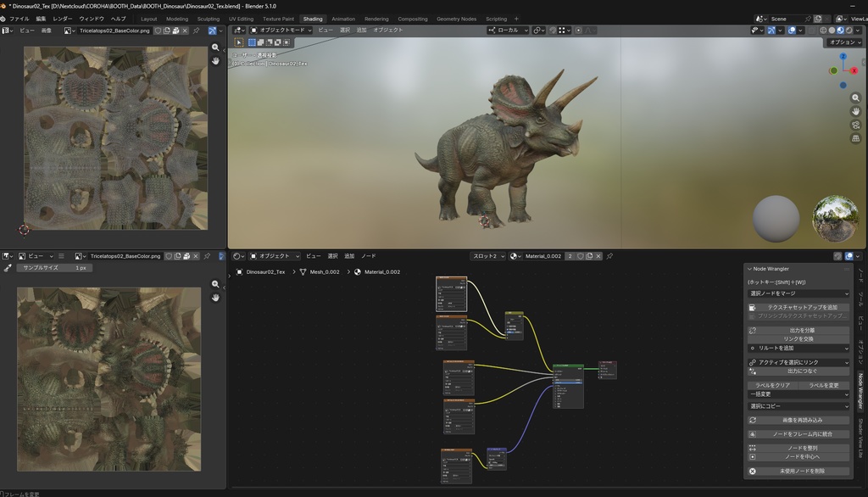Switch to the Animation workspace tab
This screenshot has width=868, height=497.
tap(343, 18)
